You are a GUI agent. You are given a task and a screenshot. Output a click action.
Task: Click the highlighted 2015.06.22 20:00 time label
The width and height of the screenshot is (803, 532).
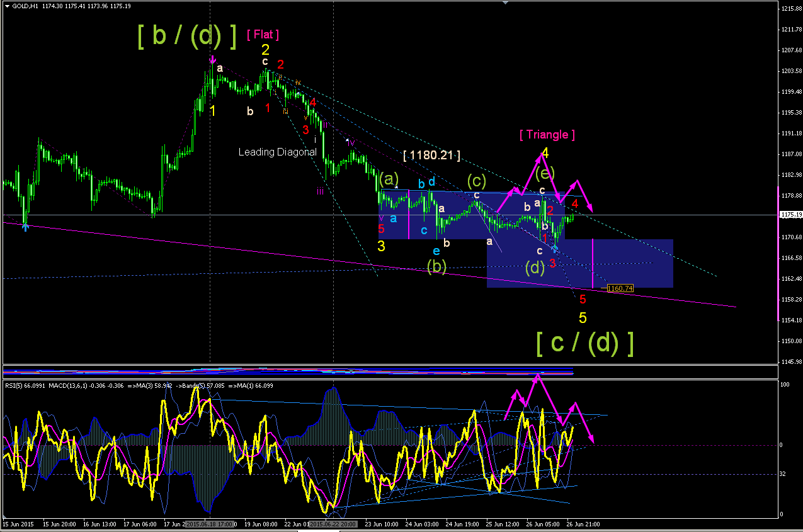coord(333,524)
